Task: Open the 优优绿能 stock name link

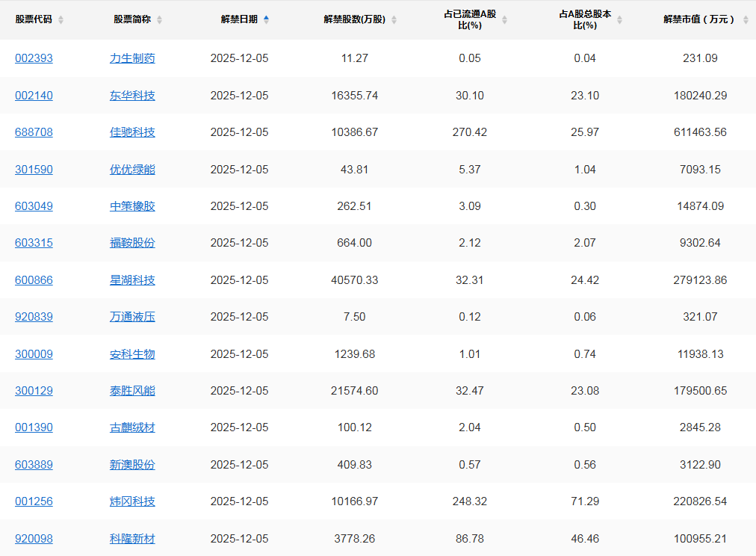Action: click(132, 170)
